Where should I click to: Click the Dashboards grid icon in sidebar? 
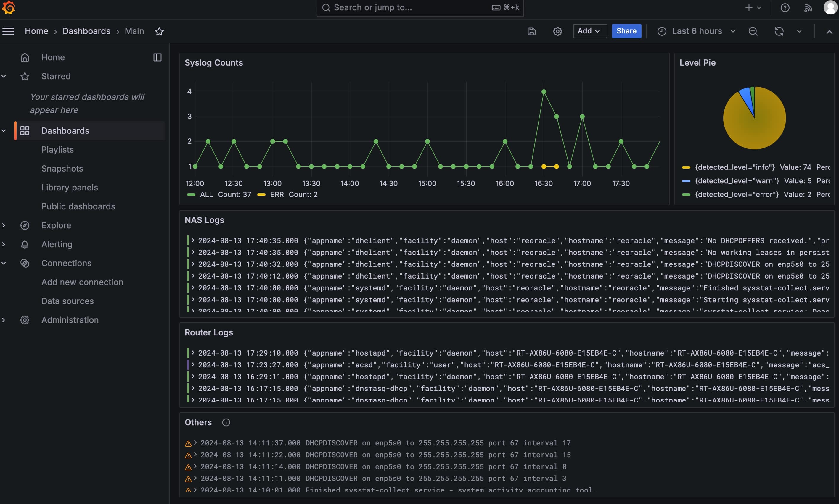[x=25, y=131]
